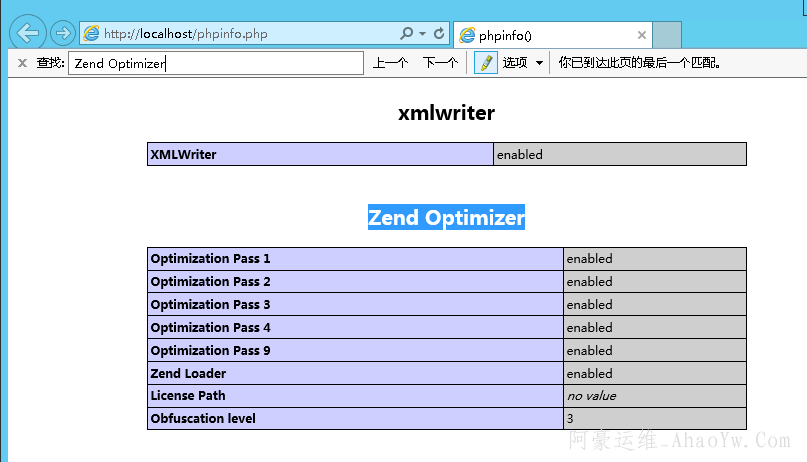
Task: Close the find bar with the X icon
Action: pos(22,63)
